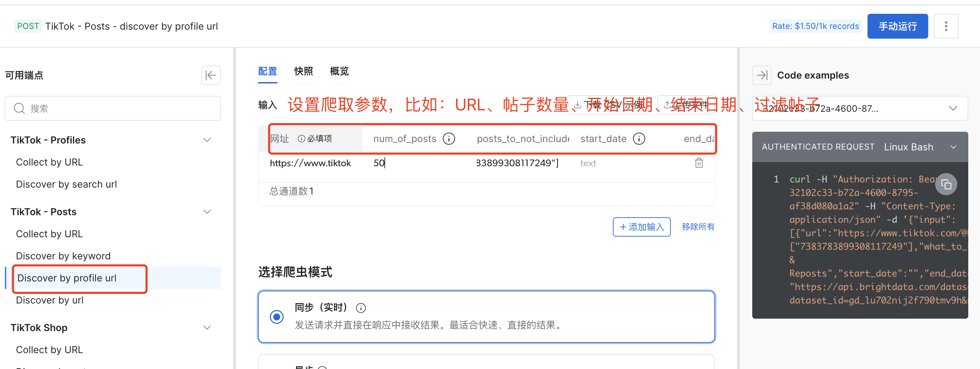Click the required-field info icon next to 网址

[301, 139]
